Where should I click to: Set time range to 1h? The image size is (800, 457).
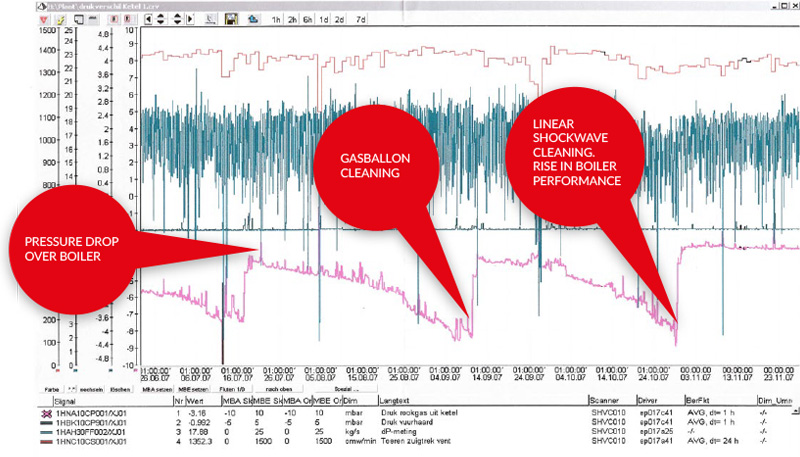tap(276, 19)
